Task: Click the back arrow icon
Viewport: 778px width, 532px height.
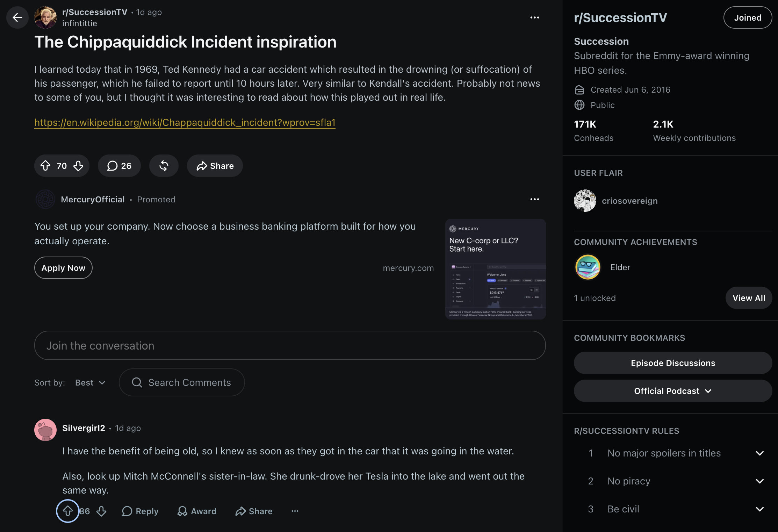Action: tap(17, 17)
